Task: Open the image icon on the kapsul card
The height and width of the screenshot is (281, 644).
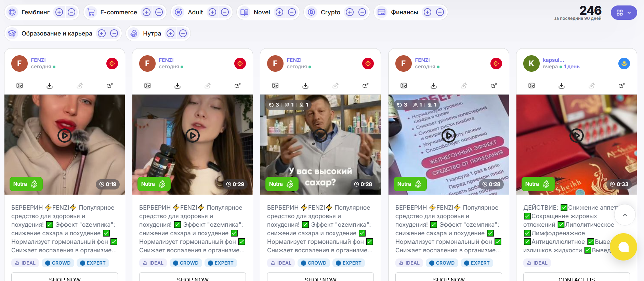Action: click(x=531, y=86)
